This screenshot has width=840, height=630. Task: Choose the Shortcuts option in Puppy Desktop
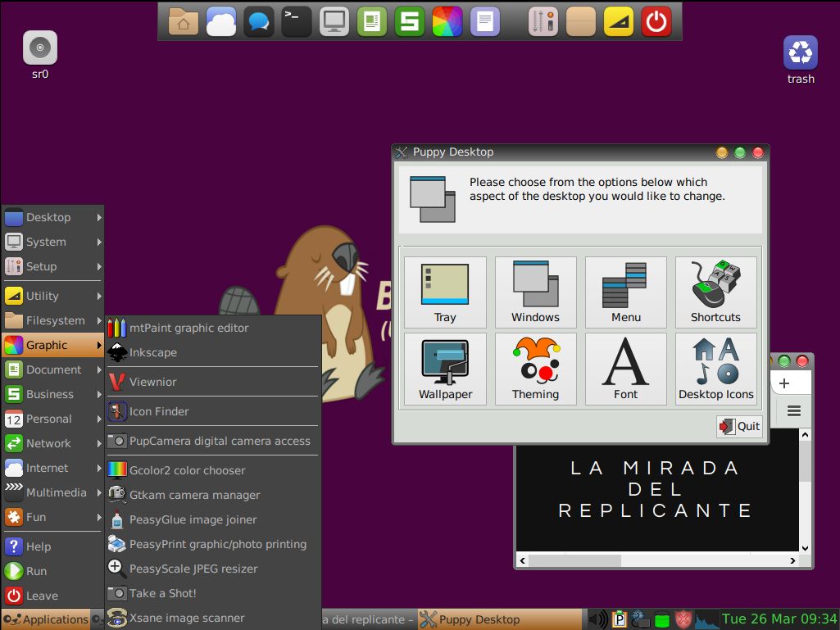[715, 292]
